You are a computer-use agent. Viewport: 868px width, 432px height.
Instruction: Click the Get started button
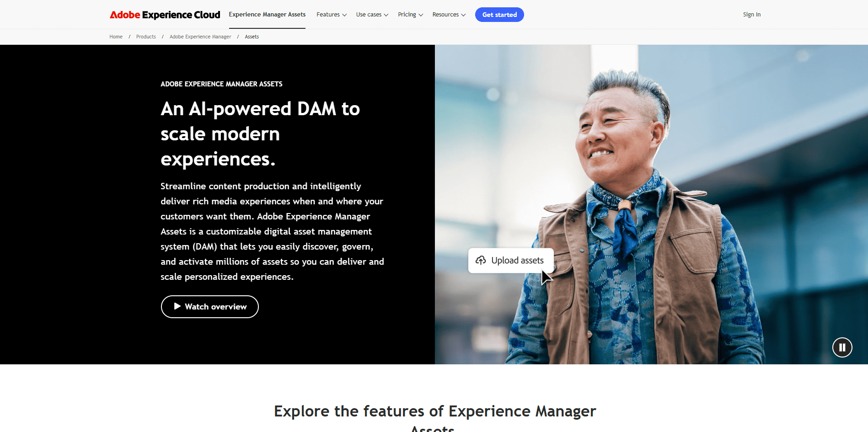(x=499, y=15)
